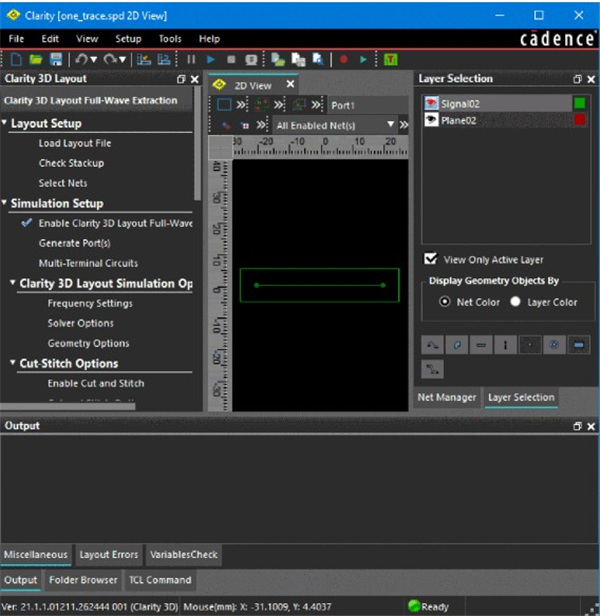The image size is (600, 616).
Task: Open Frequency Settings
Action: pyautogui.click(x=90, y=303)
